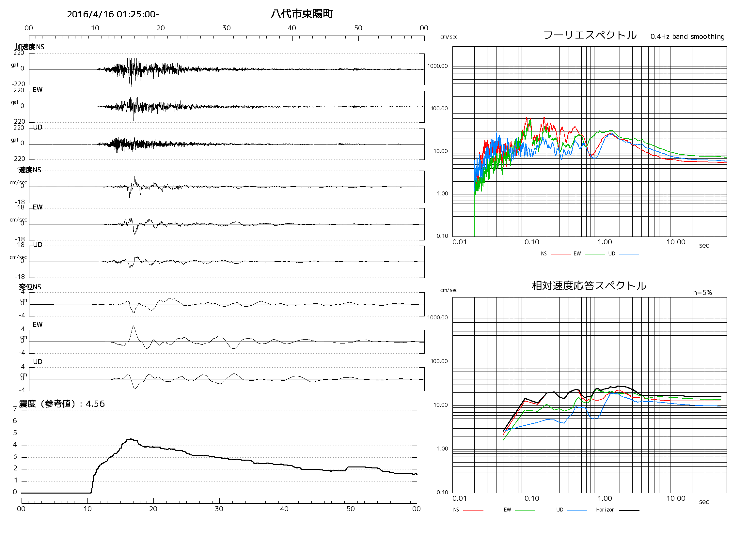Click the -220 lower limit on the NS acceleration axis
This screenshot has width=756, height=534.
coord(18,84)
